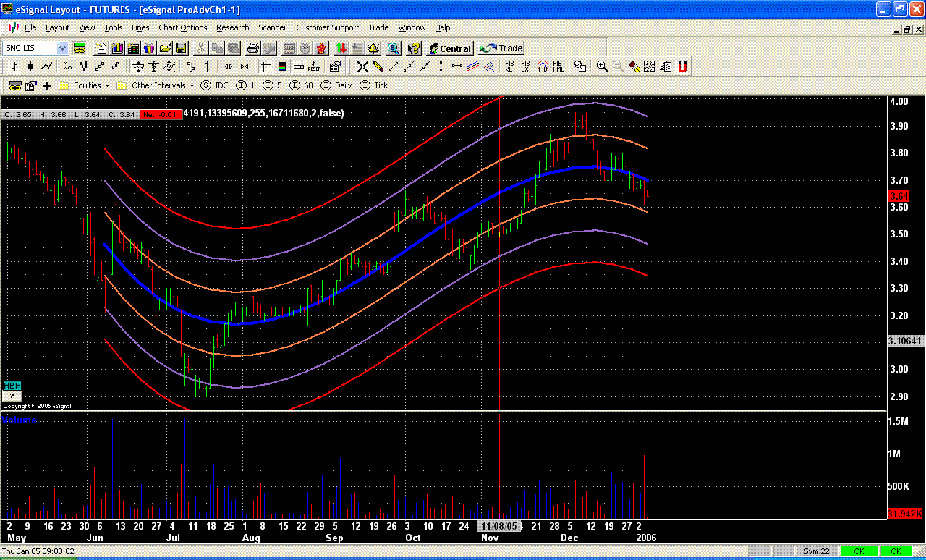Click the zoom in magnifier icon
The image size is (926, 560).
(x=601, y=67)
